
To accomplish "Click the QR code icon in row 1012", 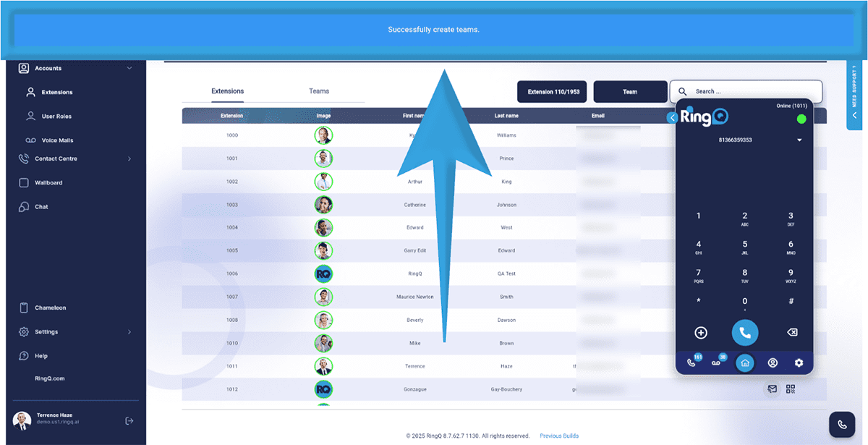I will coord(791,389).
